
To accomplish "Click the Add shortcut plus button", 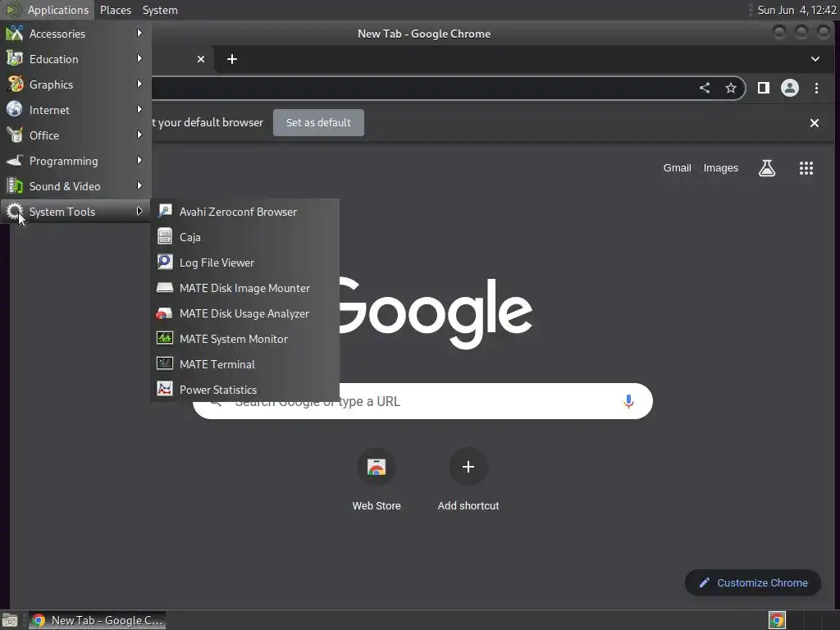I will pyautogui.click(x=468, y=467).
